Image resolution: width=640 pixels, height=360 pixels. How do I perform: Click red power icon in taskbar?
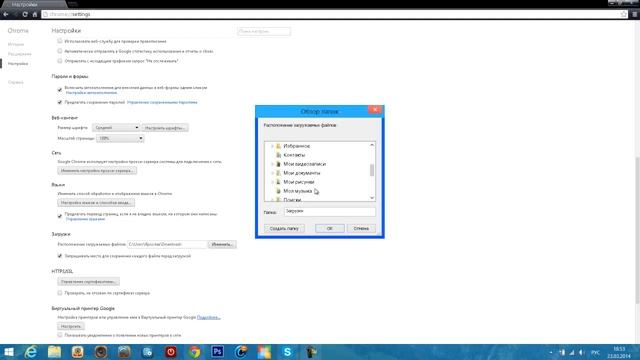171,352
